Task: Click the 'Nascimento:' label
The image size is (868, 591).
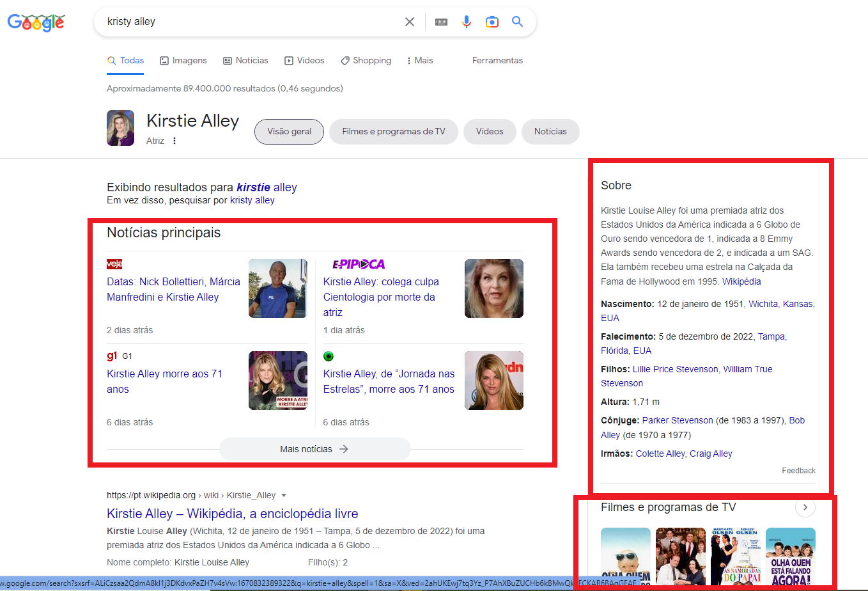Action: point(628,304)
